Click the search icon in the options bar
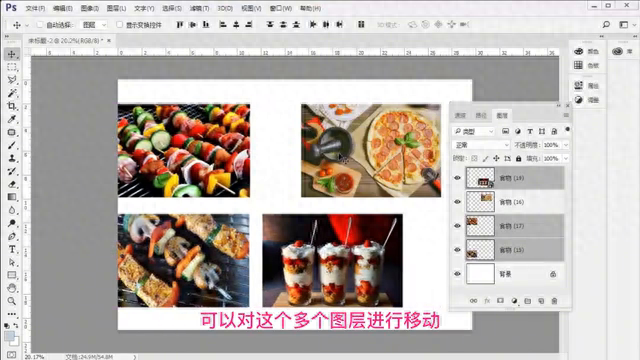Viewport: 640px width, 360px height. tap(606, 24)
